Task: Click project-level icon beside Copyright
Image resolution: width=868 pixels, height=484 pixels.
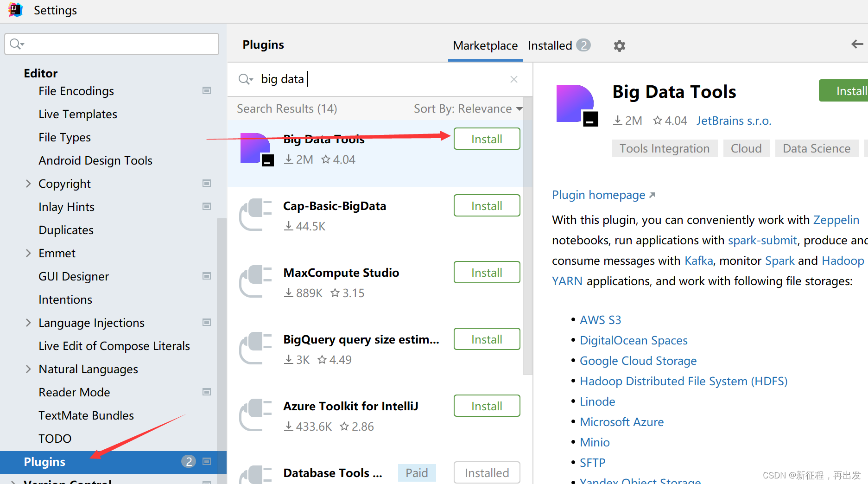Action: pos(207,184)
